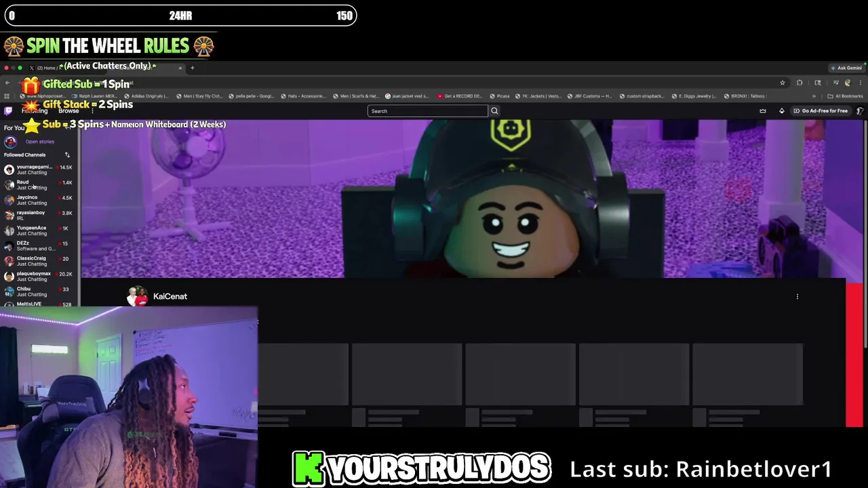Open Chibu channel in sidebar
Screen dimensions: 868x488
click(x=39, y=291)
